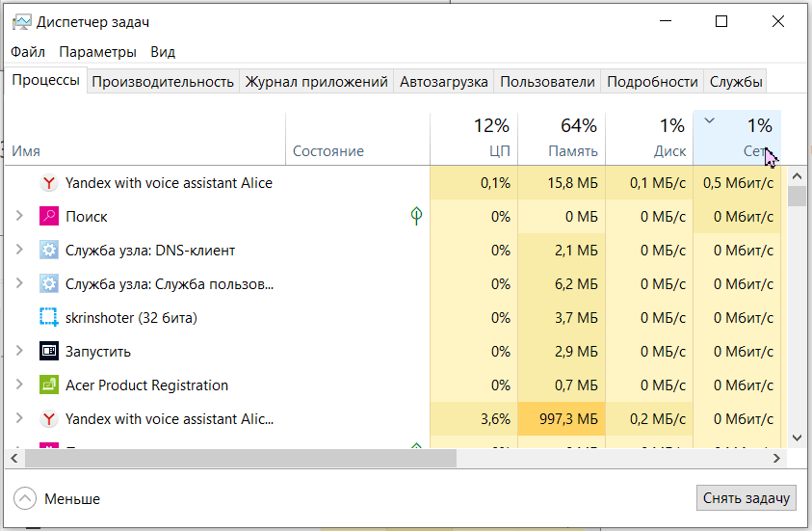Click the Yandex browser icon in first row

[x=48, y=183]
